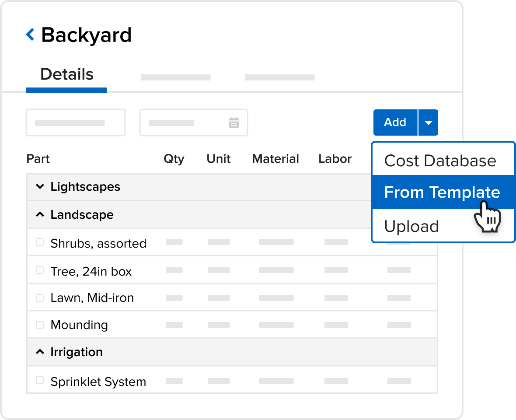
Task: Tick the Lawn, Mid-iron checkbox
Action: point(40,298)
